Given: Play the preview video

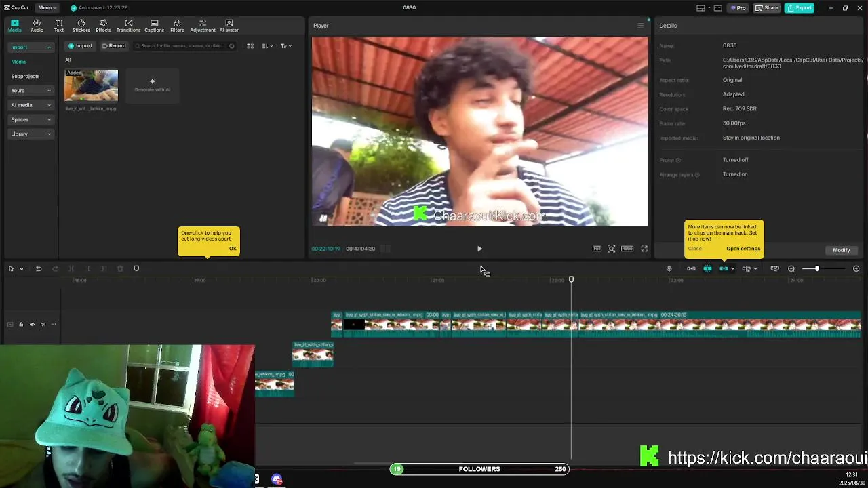Looking at the screenshot, I should 479,249.
